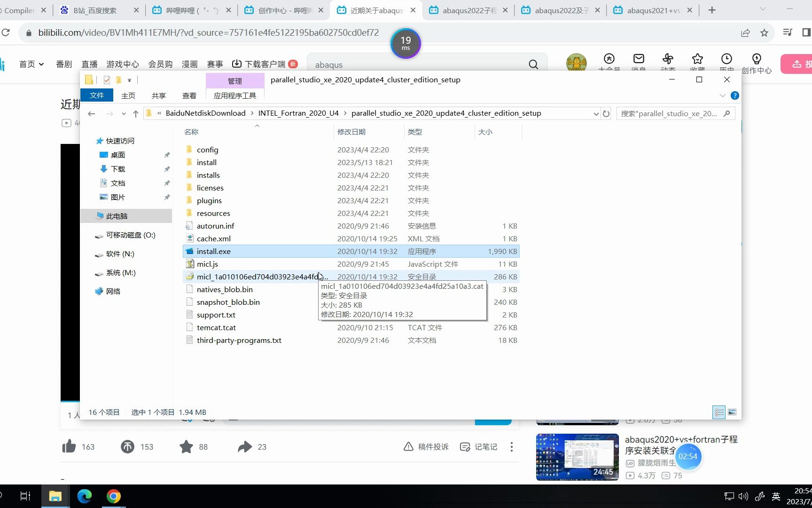Open the 查看 ribbon tab
Screen dimensions: 812x508
point(189,95)
